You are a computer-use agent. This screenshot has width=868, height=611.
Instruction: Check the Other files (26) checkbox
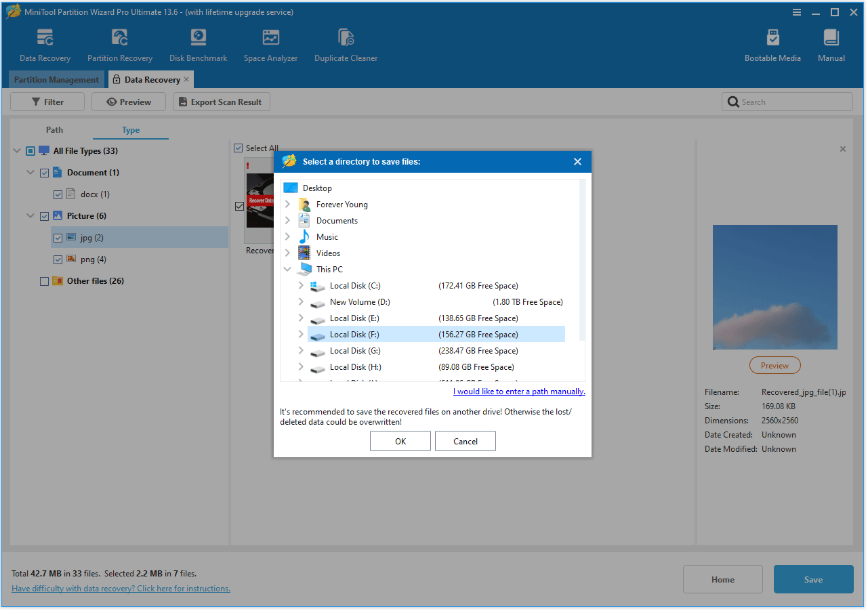pyautogui.click(x=44, y=280)
